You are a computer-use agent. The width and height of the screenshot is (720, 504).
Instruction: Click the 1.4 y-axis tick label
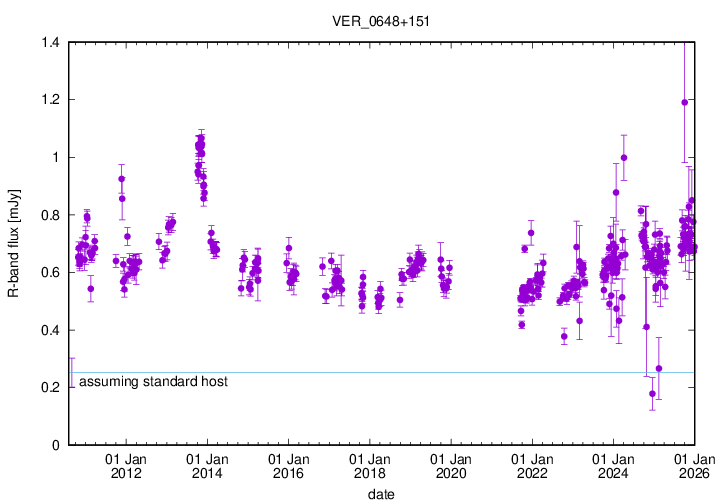tap(49, 43)
